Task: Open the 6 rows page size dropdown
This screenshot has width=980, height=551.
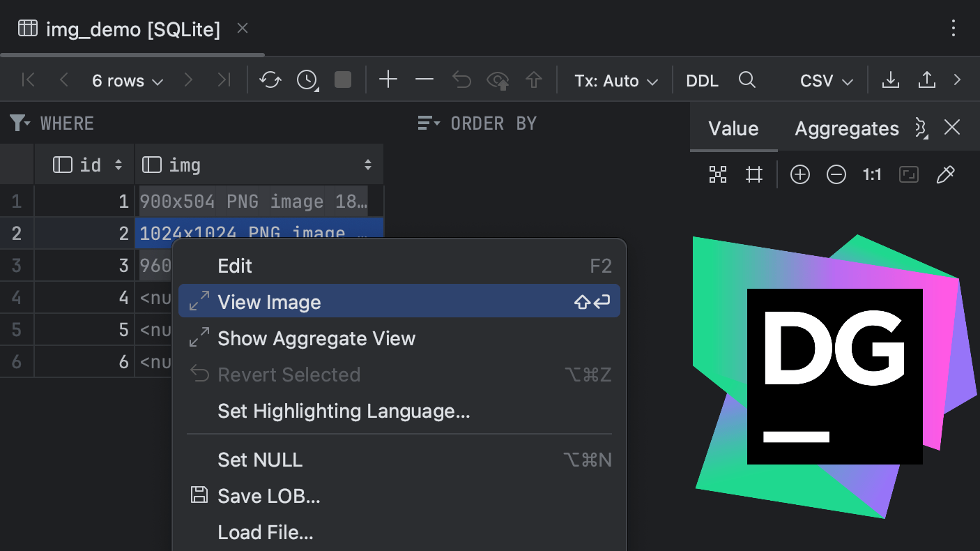Action: point(127,80)
